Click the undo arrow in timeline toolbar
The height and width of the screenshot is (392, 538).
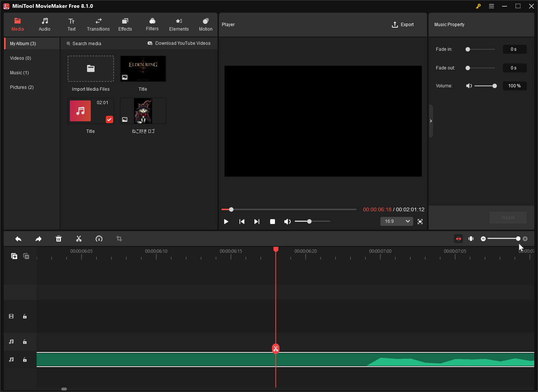(x=18, y=239)
